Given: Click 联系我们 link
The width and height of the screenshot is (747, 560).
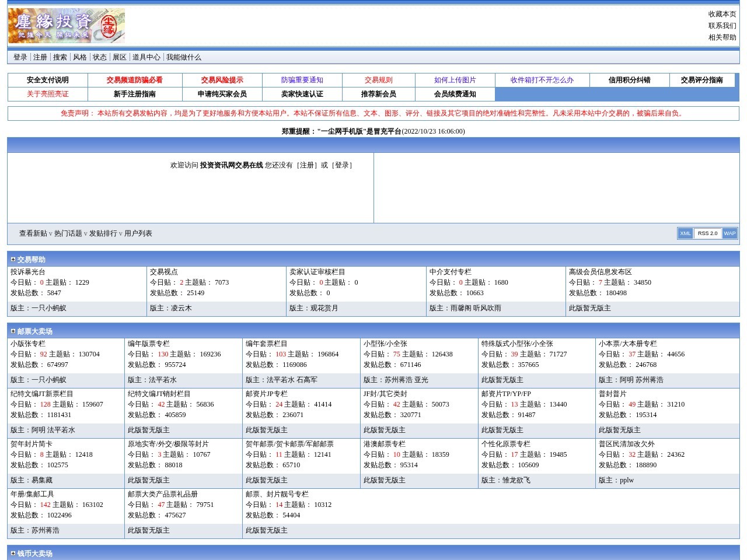Looking at the screenshot, I should 722,26.
